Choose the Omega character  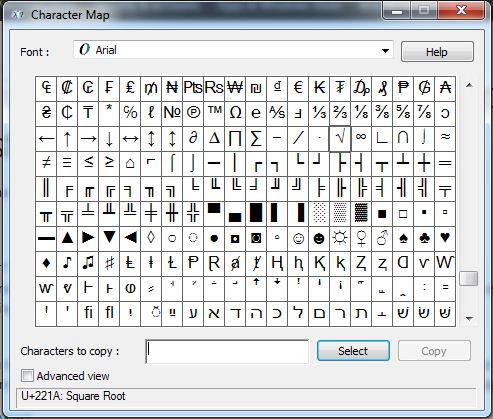click(235, 114)
